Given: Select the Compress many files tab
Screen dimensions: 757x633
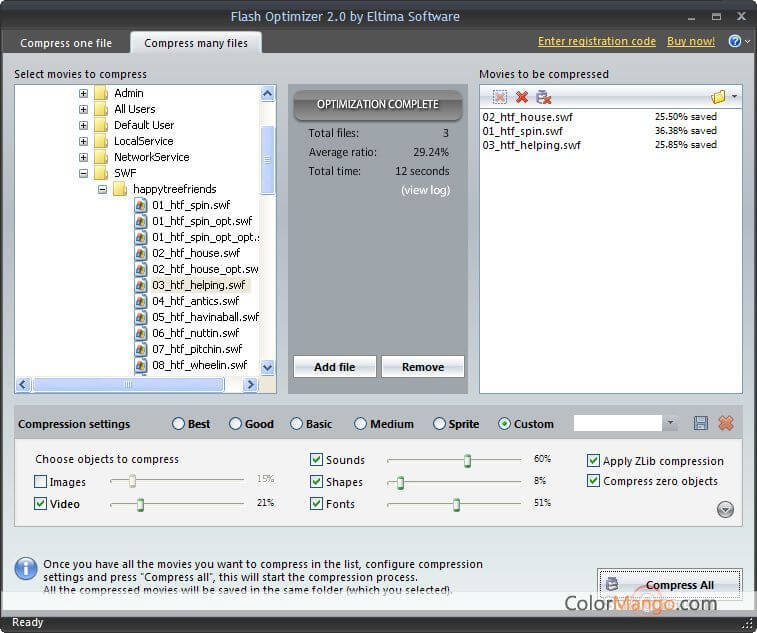Looking at the screenshot, I should coord(196,43).
